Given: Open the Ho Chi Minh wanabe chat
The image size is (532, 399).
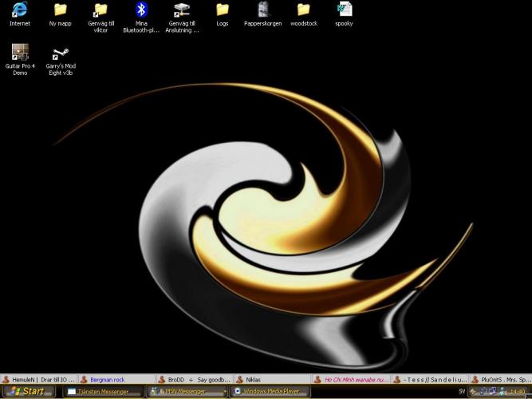Looking at the screenshot, I should click(351, 380).
